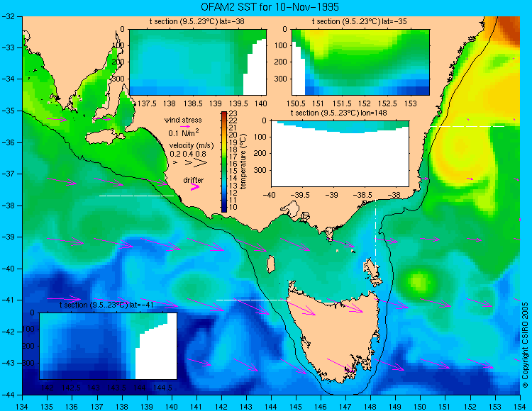532x411 pixels.
Task: Click the white dashed section line at lat -38
Action: tap(136, 196)
